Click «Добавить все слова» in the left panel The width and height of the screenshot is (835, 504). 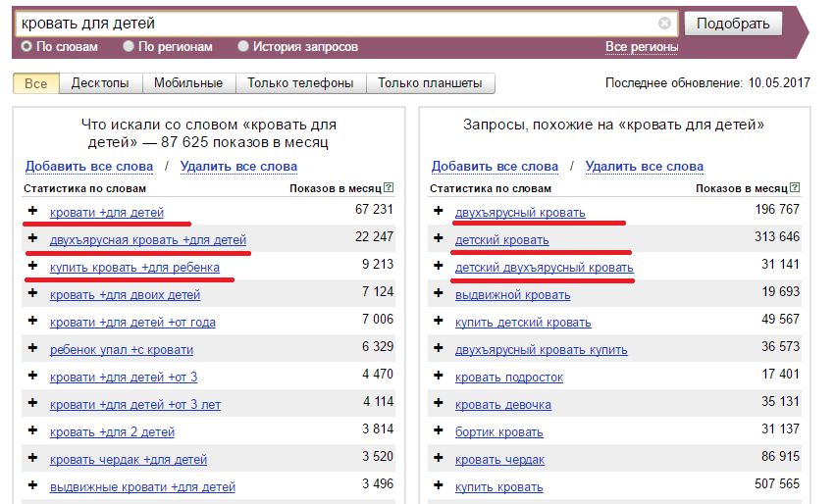click(88, 167)
